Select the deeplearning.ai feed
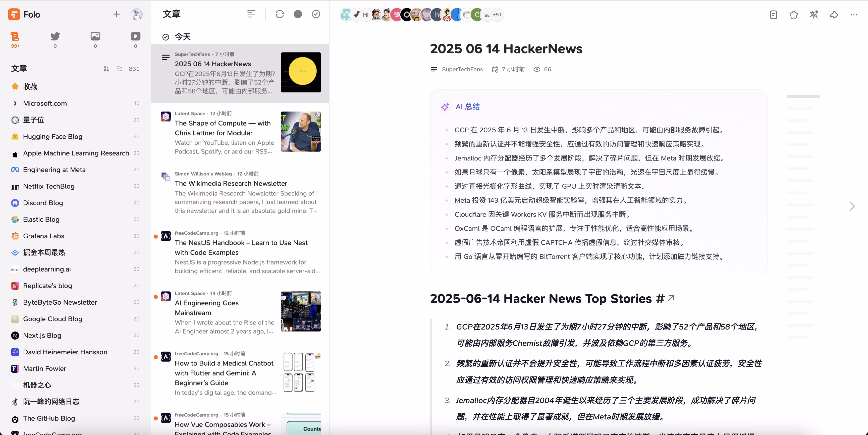Viewport: 868px width, 435px height. 75,269
